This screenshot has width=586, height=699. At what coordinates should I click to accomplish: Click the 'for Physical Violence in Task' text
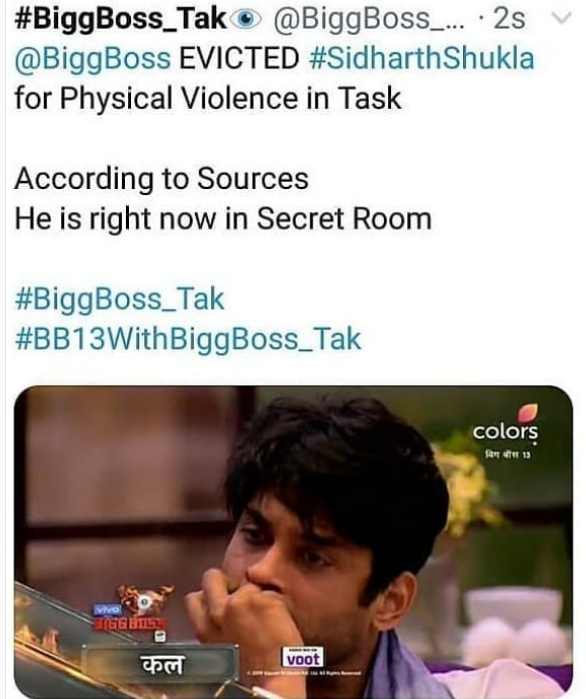pos(208,99)
